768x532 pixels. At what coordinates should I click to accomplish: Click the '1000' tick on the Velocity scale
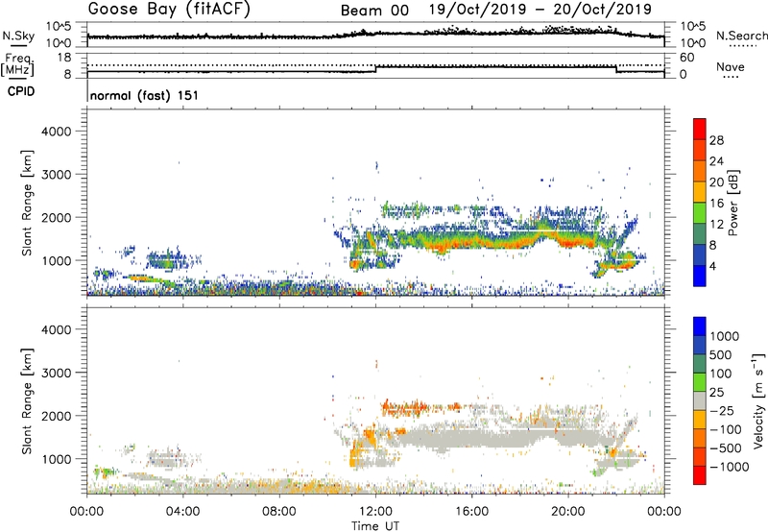click(x=725, y=336)
